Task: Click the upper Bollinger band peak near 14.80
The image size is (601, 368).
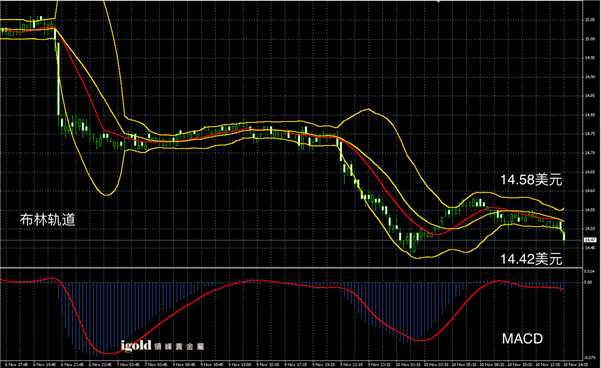Action: click(x=368, y=109)
